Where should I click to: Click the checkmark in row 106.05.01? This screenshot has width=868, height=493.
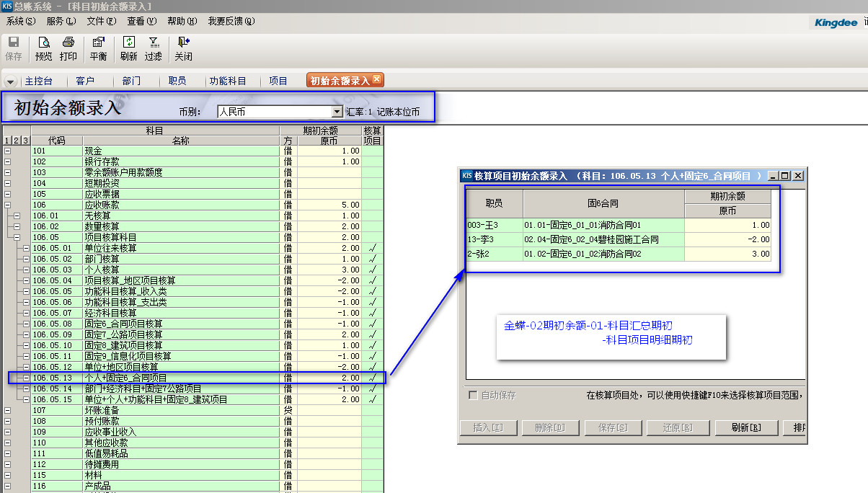373,248
